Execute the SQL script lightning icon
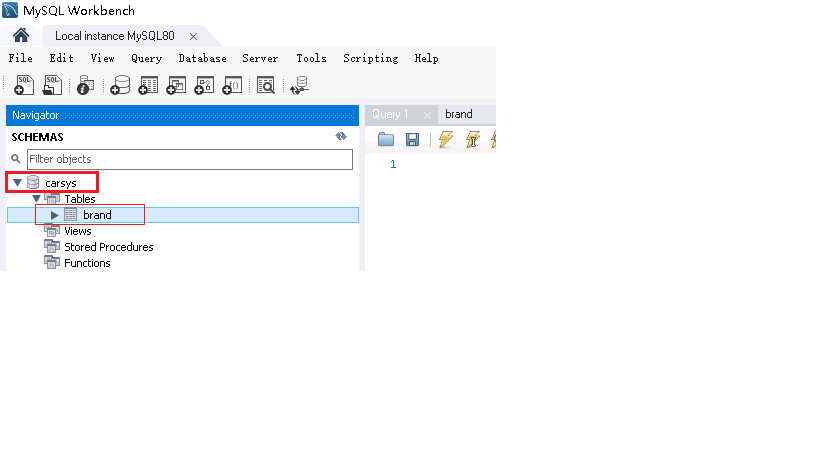The image size is (819, 460). (x=446, y=139)
